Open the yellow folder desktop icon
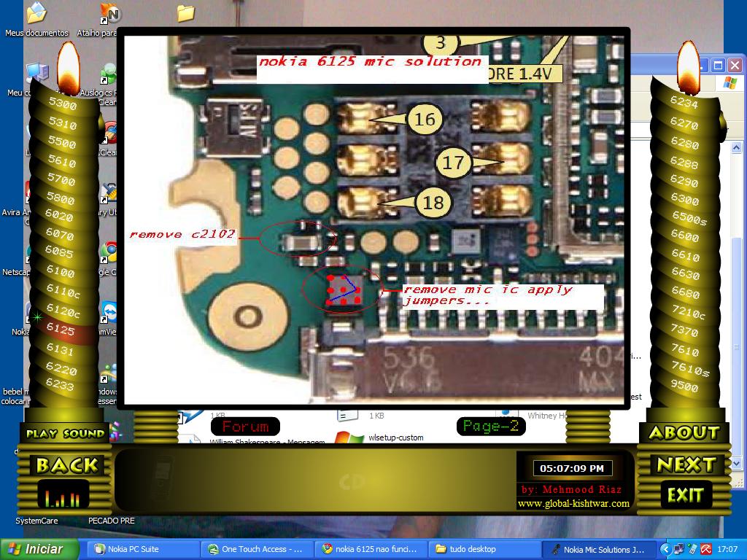The width and height of the screenshot is (747, 560). pos(186,13)
